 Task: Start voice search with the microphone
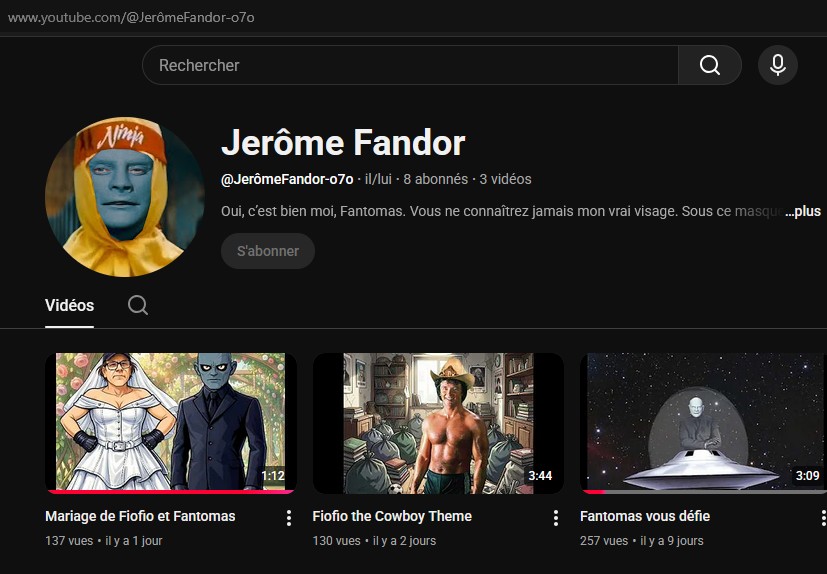coord(777,65)
